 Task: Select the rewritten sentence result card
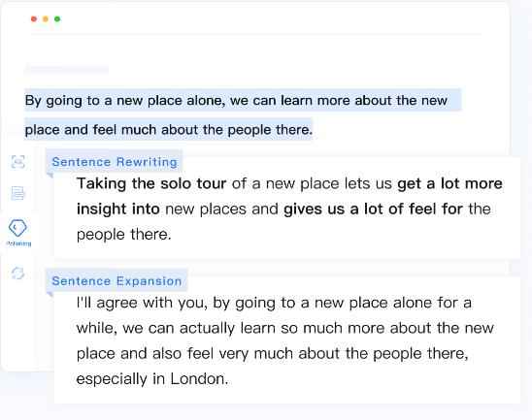click(x=287, y=209)
